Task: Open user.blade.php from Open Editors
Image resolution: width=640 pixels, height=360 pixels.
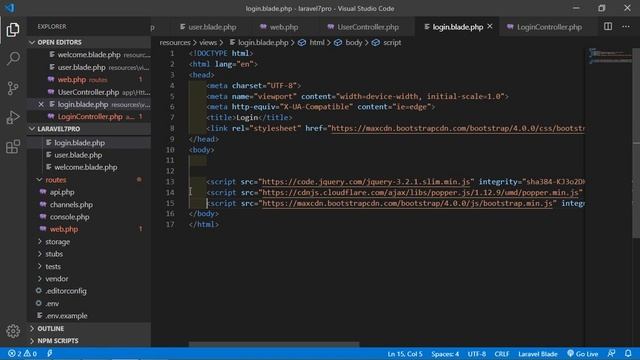Action: [89, 67]
